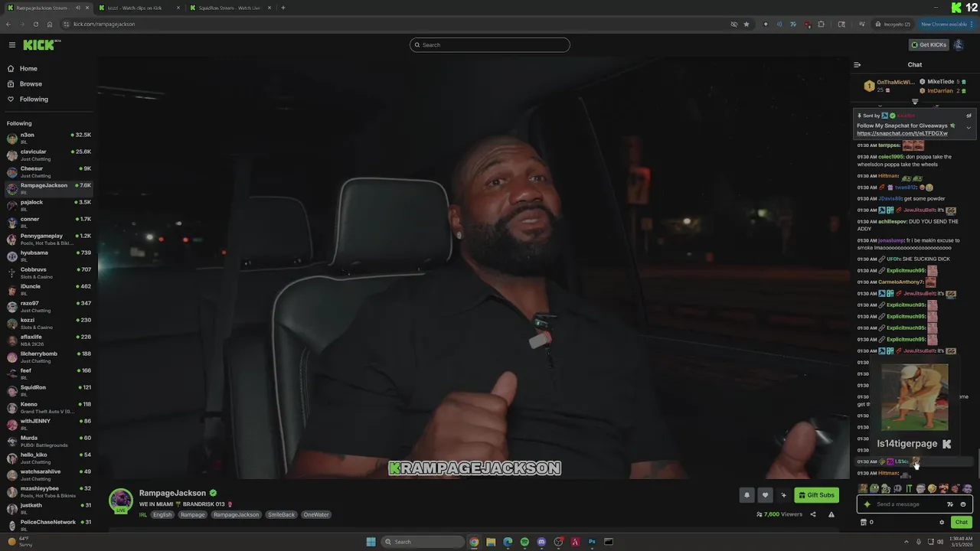Collapse the chat panel arrow icon
Image resolution: width=980 pixels, height=551 pixels.
coord(857,65)
